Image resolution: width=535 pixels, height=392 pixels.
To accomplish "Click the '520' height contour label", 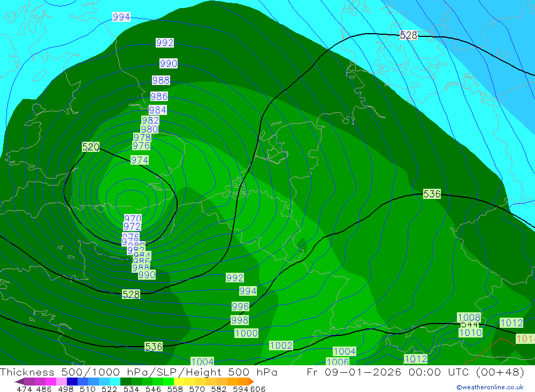I will 91,147.
